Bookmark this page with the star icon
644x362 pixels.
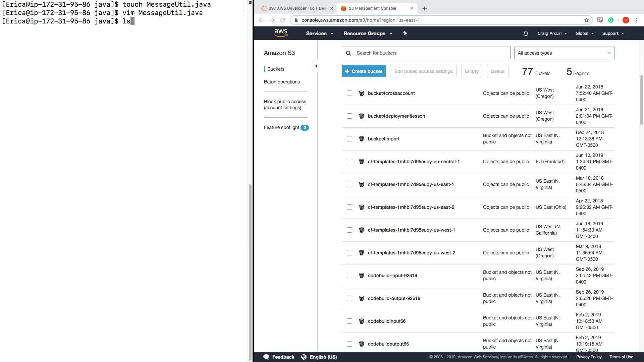[x=586, y=20]
